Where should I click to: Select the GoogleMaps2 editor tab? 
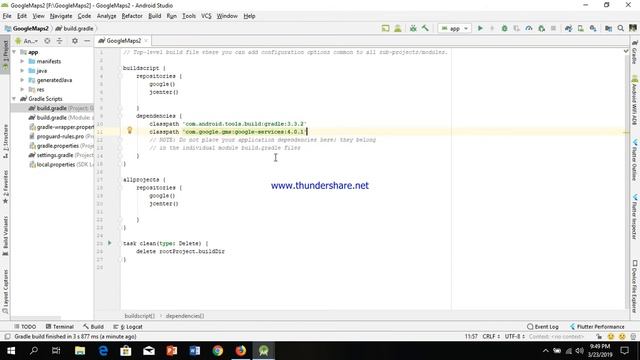123,41
